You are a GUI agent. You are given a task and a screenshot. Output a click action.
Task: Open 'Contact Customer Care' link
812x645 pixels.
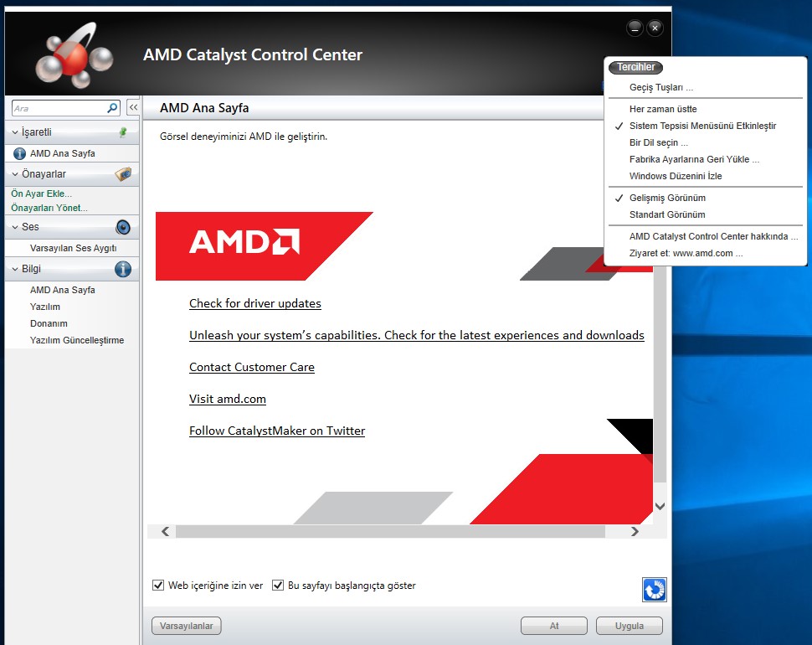252,367
